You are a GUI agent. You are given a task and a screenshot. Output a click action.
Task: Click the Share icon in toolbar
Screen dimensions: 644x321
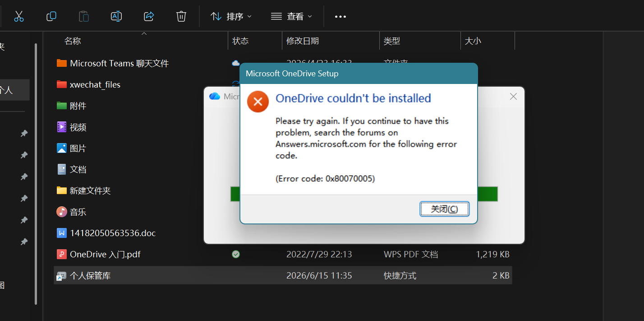click(x=149, y=17)
